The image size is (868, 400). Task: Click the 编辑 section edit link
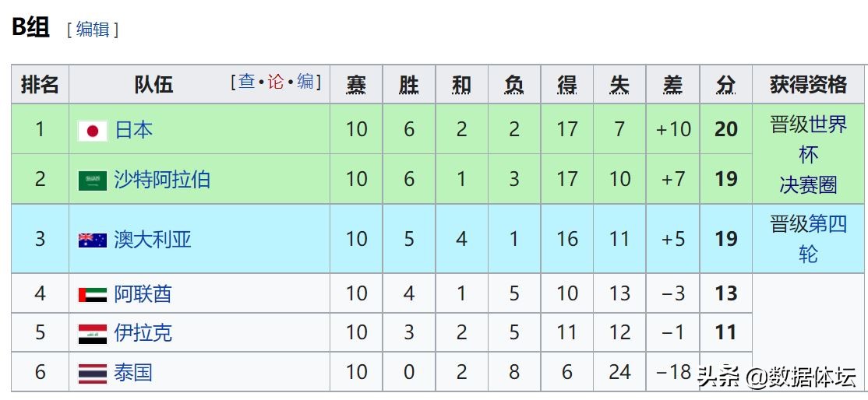click(x=93, y=30)
